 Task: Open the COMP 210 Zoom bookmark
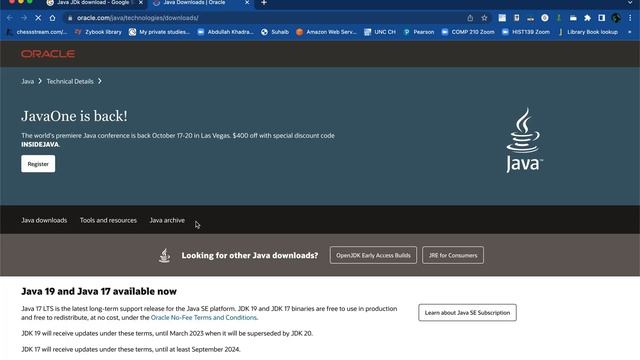tap(468, 32)
